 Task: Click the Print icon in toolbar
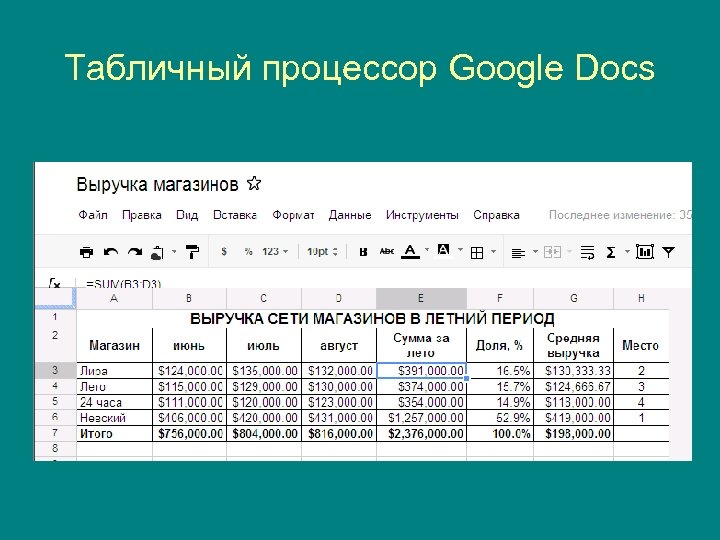pyautogui.click(x=86, y=252)
